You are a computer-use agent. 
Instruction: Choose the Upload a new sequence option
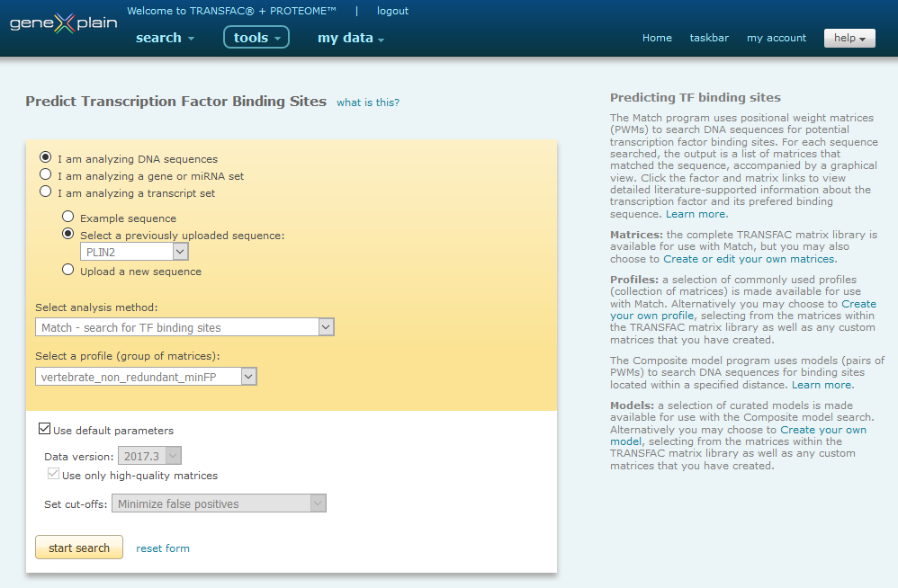[67, 270]
